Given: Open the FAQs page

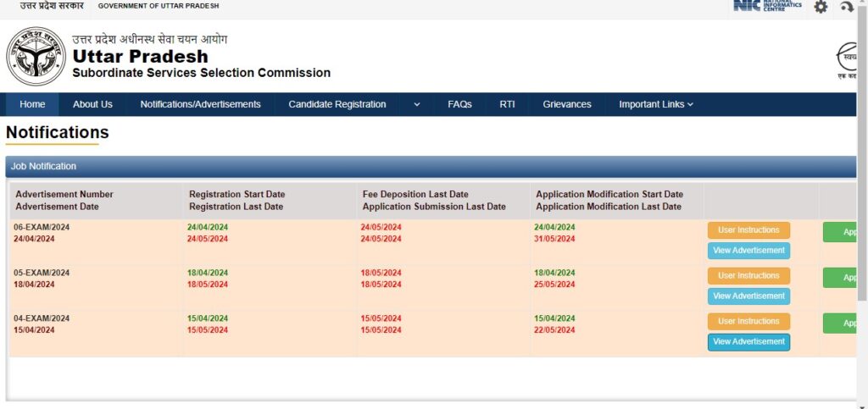Looking at the screenshot, I should pyautogui.click(x=459, y=104).
